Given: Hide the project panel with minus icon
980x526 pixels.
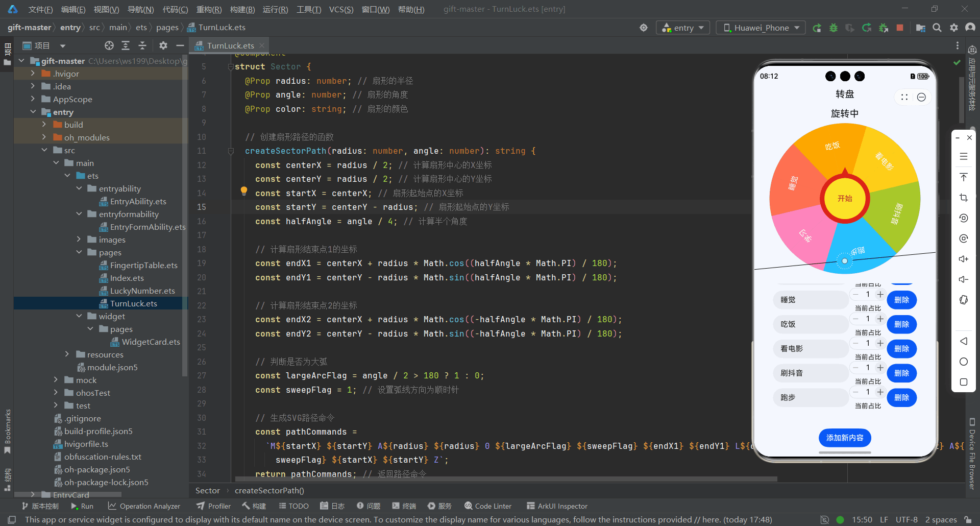Looking at the screenshot, I should pos(180,45).
